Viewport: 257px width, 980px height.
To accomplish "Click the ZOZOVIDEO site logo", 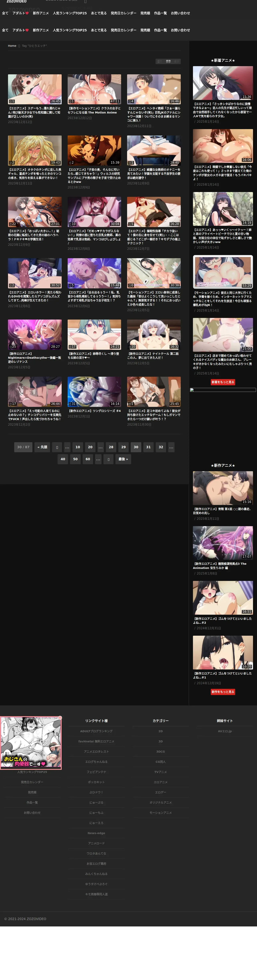I will pos(16,2).
